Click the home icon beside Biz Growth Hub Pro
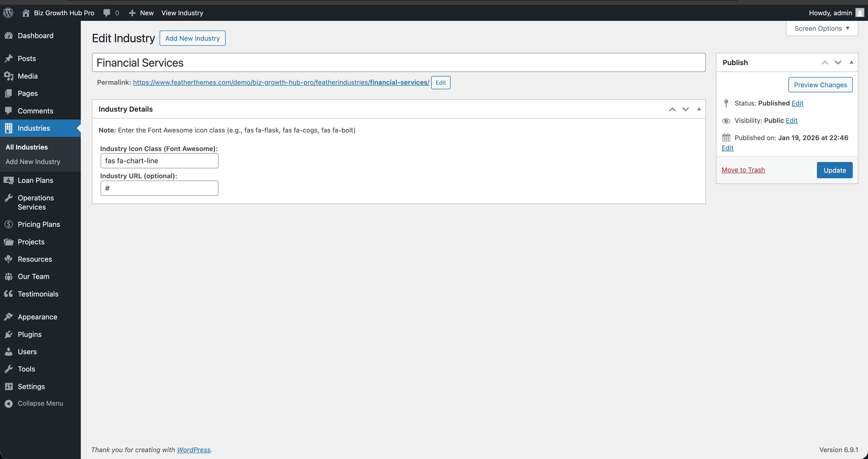Image resolution: width=868 pixels, height=459 pixels. (x=26, y=13)
